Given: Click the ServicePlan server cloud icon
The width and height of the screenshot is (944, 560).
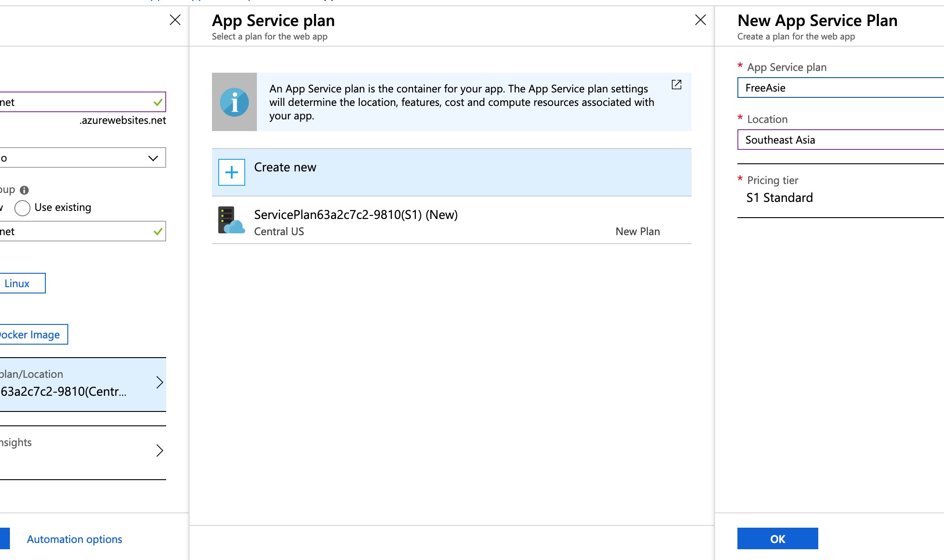Looking at the screenshot, I should coord(231,220).
